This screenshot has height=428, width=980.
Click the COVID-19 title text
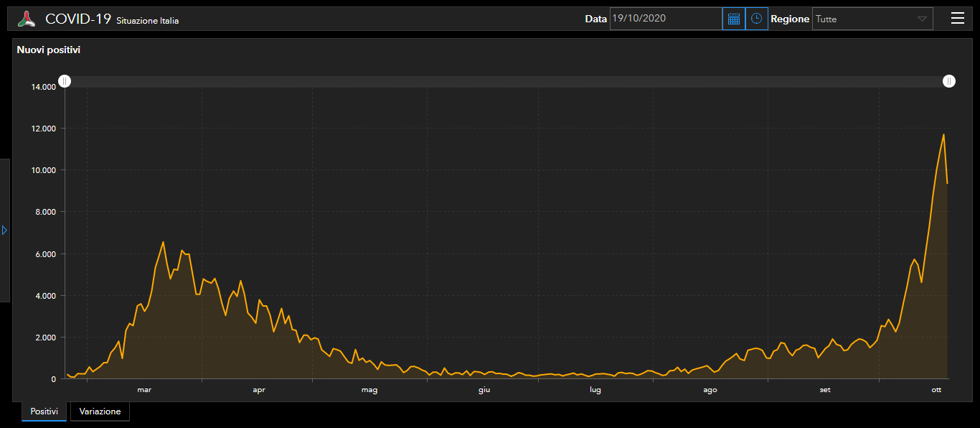click(x=77, y=19)
